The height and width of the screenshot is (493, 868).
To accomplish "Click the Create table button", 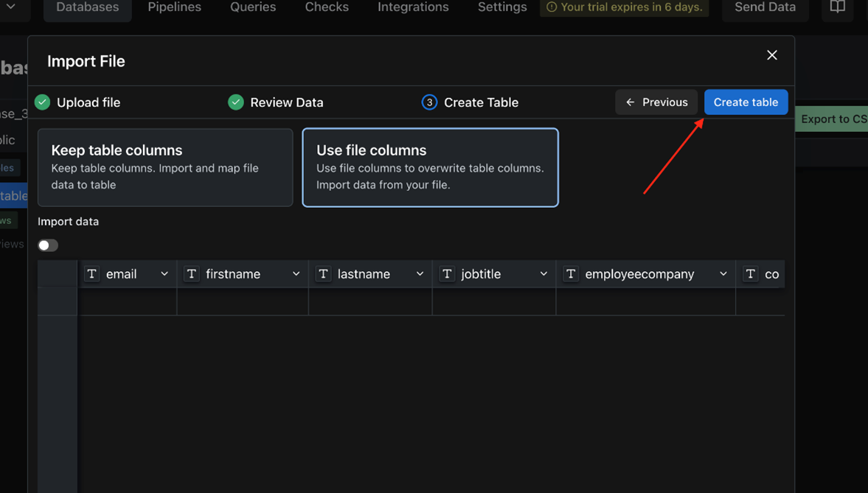I will tap(746, 102).
